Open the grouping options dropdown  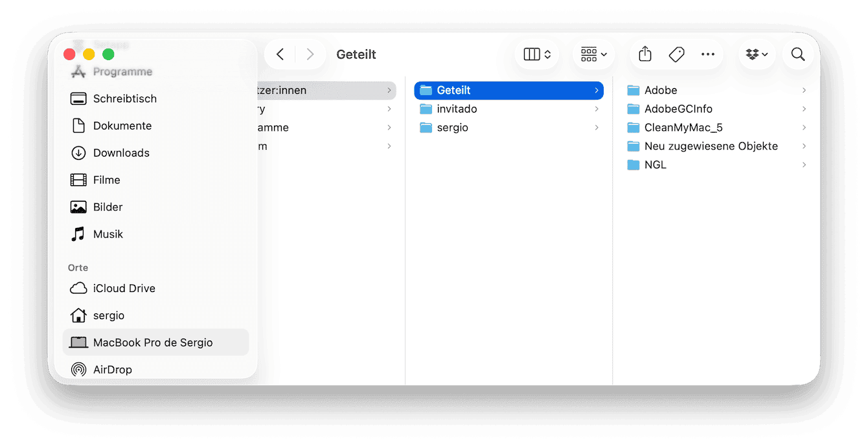[x=593, y=54]
